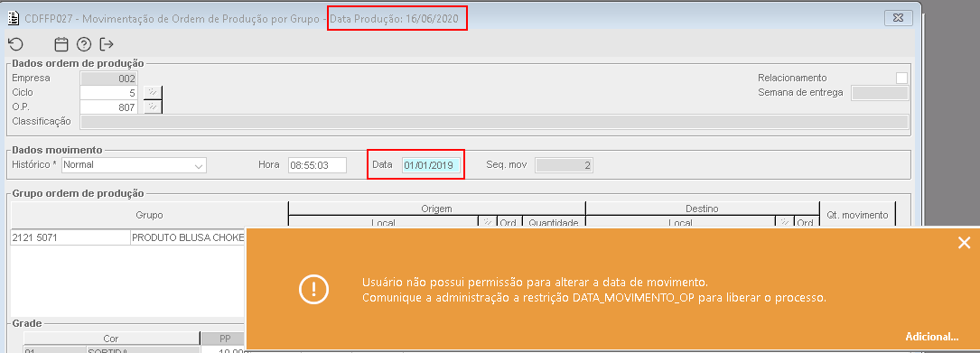The height and width of the screenshot is (353, 980).
Task: Select the grid cell 2121 5071
Action: [x=70, y=237]
